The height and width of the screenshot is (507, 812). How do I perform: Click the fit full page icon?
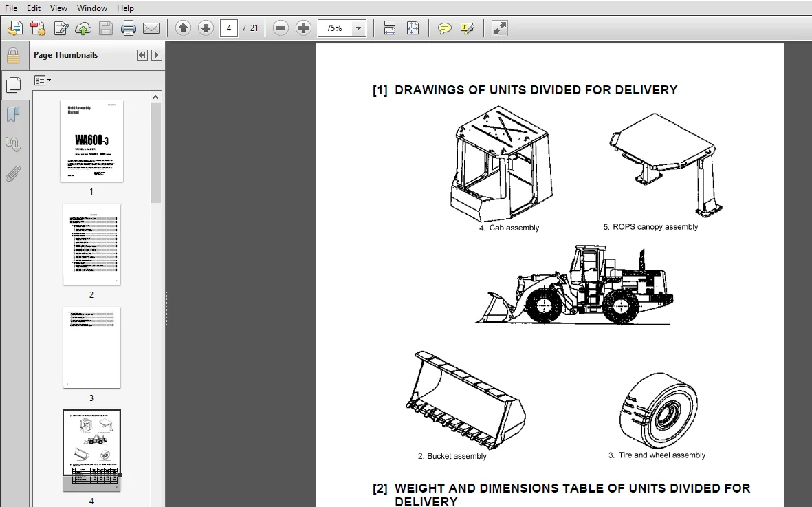[x=413, y=28]
